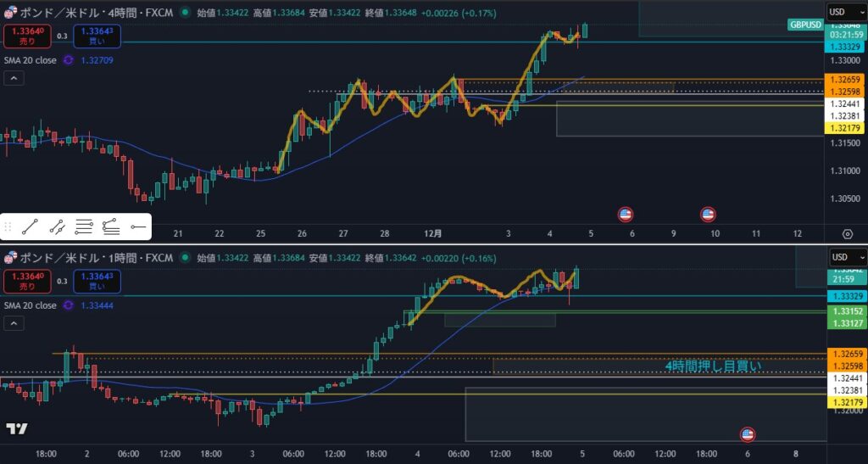868x464 pixels.
Task: Click the purple SMA icon on 4-hour chart
Action: click(x=68, y=60)
